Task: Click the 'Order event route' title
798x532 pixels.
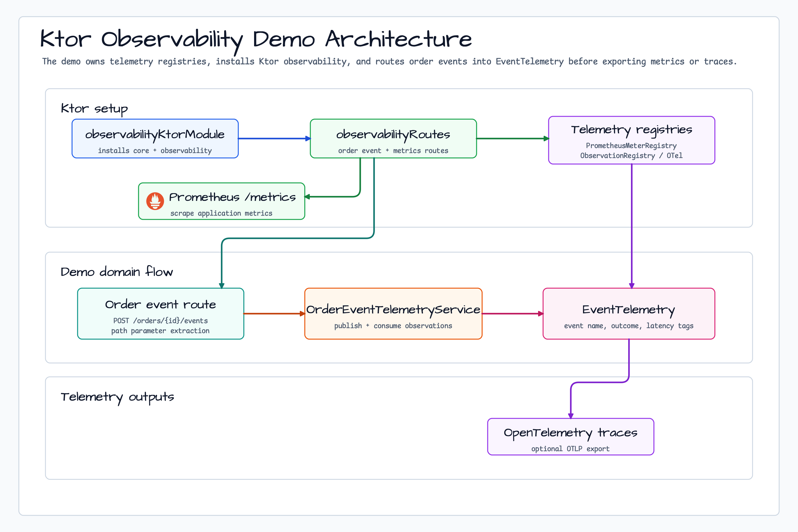Action: [x=160, y=304]
